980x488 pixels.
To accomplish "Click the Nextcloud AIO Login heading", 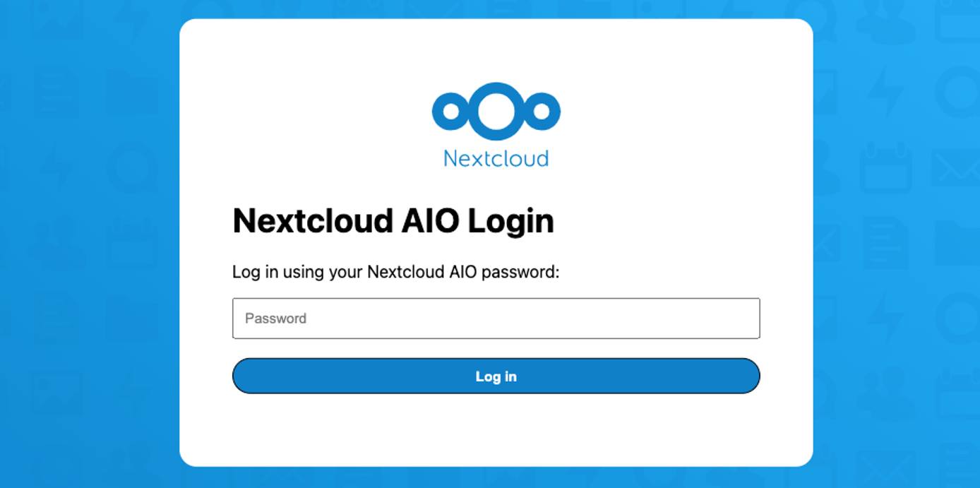I will coord(393,220).
